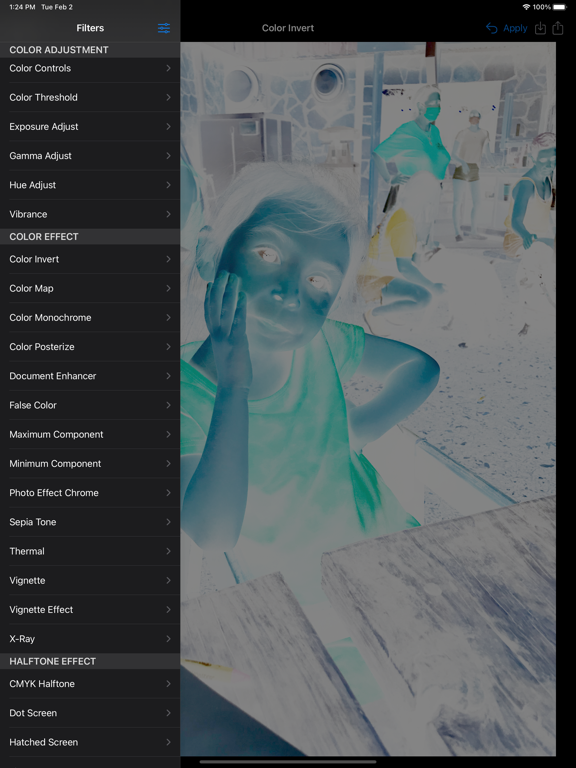Choose the Vibrance filter
Screen dimensions: 576x768
[x=90, y=214]
